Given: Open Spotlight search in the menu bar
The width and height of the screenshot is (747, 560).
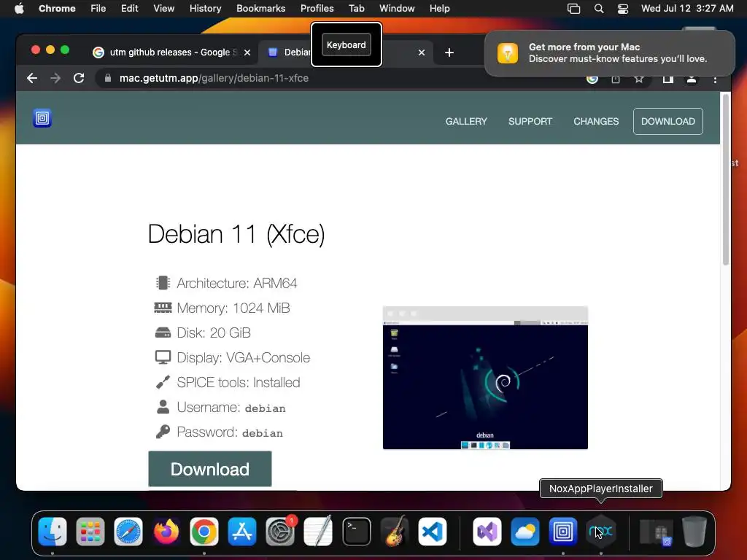Looking at the screenshot, I should (x=599, y=9).
